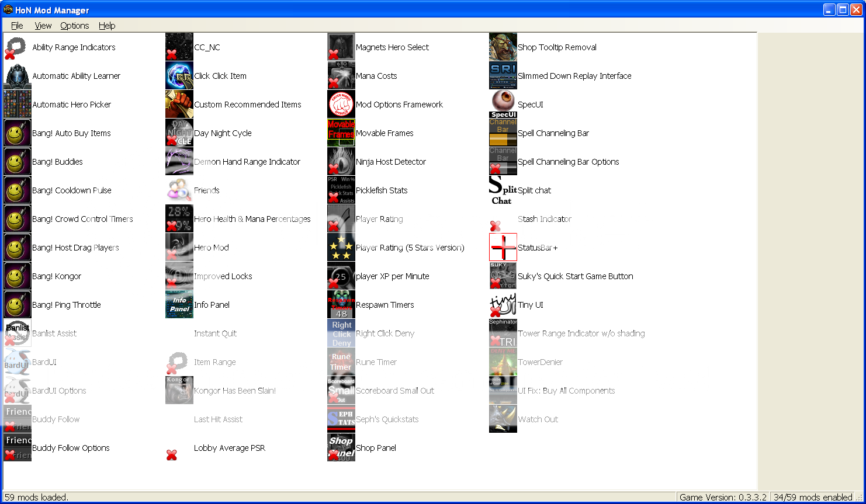Select the 'Bang! Buddies' mod label

(58, 162)
